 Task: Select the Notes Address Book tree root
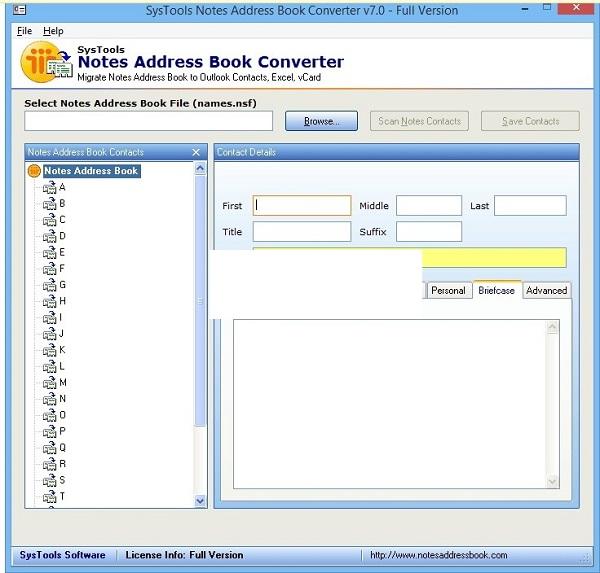(x=91, y=171)
